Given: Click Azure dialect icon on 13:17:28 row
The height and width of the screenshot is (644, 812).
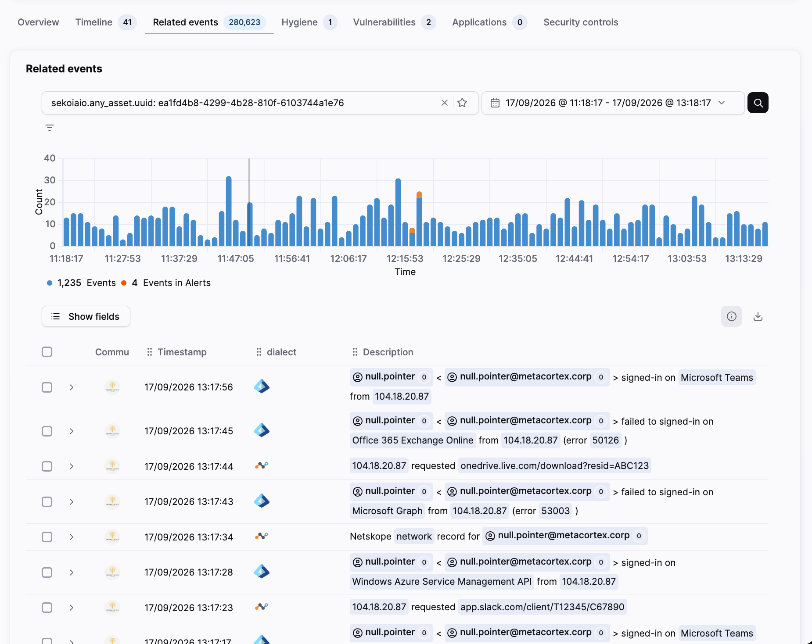Looking at the screenshot, I should [262, 572].
